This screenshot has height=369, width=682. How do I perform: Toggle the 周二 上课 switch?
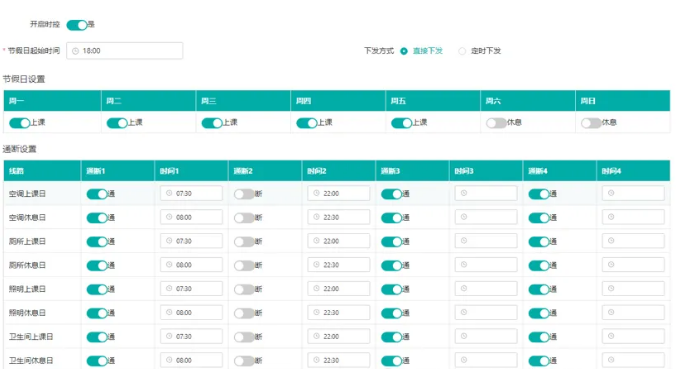117,123
